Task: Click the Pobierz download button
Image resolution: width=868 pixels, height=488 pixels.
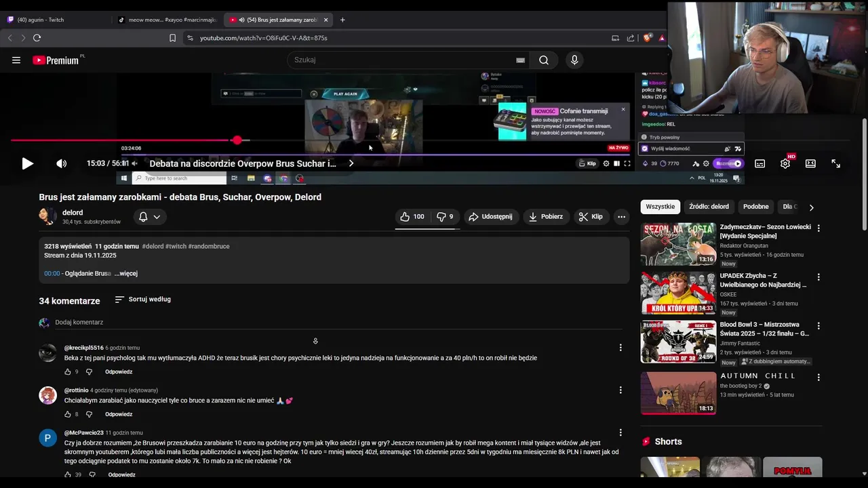Action: point(546,217)
